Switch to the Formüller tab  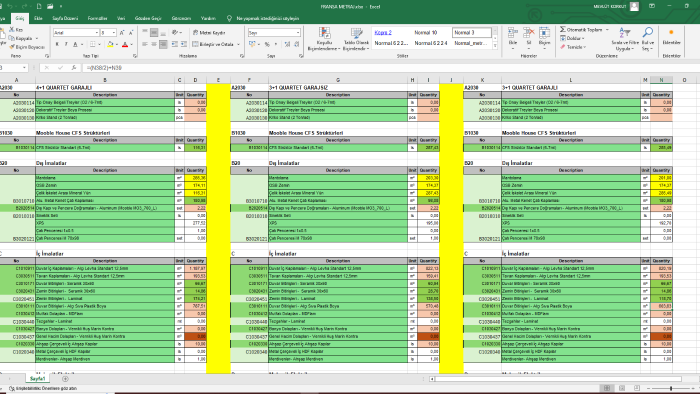[97, 18]
